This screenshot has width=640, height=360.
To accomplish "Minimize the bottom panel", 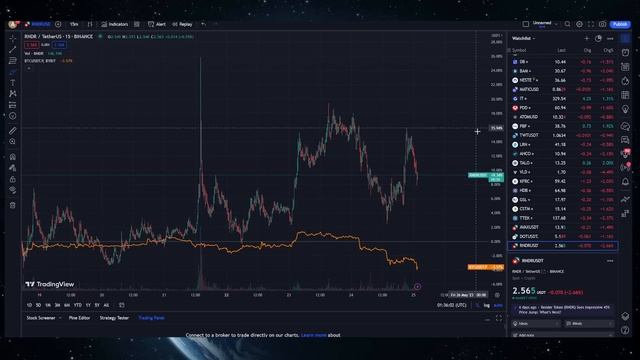I will [487, 319].
